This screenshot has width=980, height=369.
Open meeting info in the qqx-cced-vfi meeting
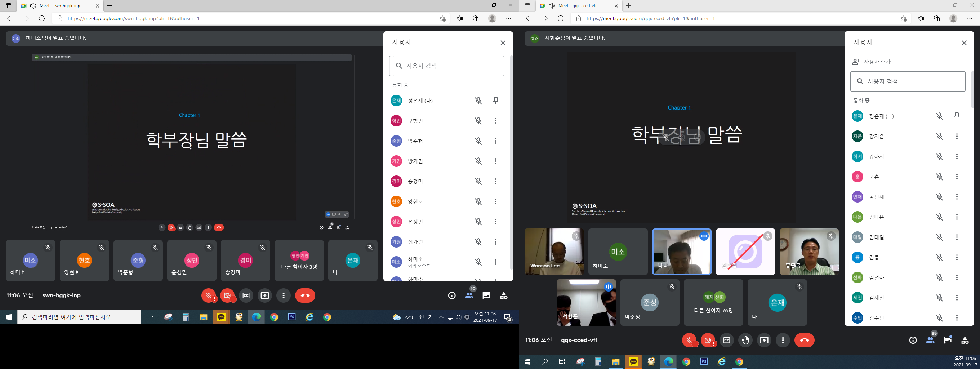pos(913,340)
